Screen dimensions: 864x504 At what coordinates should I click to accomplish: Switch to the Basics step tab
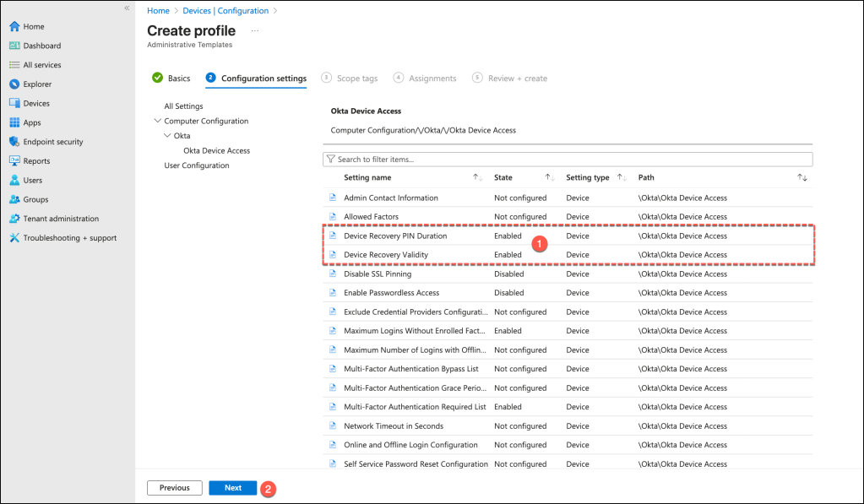click(x=171, y=79)
